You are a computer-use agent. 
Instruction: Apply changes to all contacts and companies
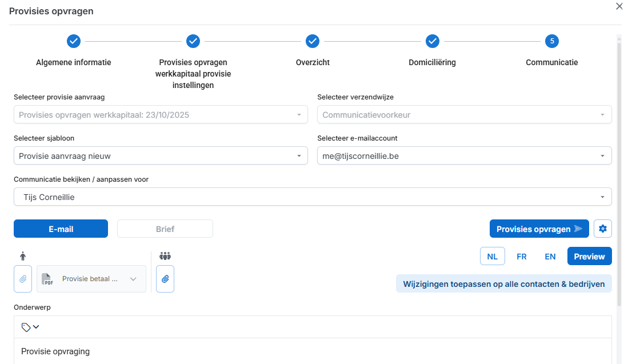point(503,284)
